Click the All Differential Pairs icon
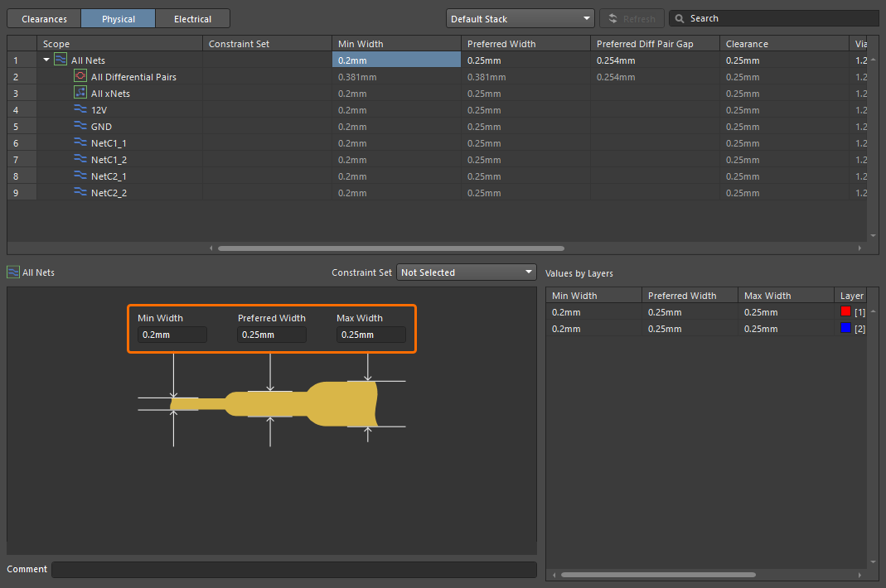The width and height of the screenshot is (886, 588). coord(80,76)
